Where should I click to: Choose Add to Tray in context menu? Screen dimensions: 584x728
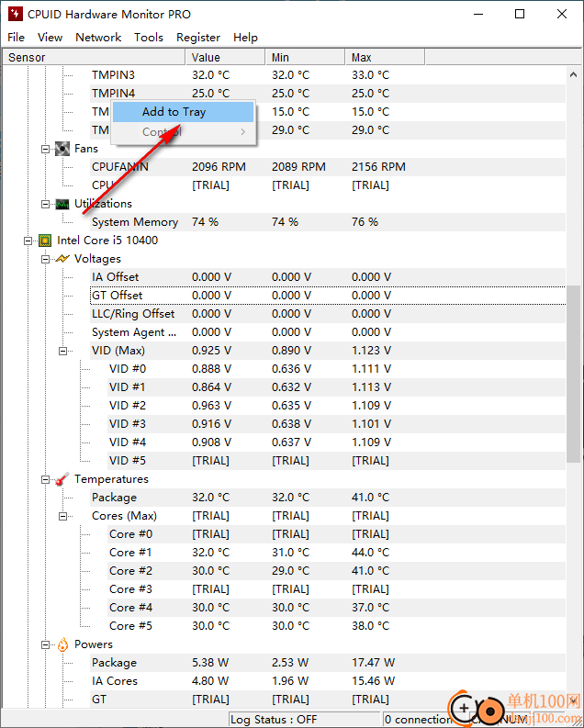click(x=183, y=112)
